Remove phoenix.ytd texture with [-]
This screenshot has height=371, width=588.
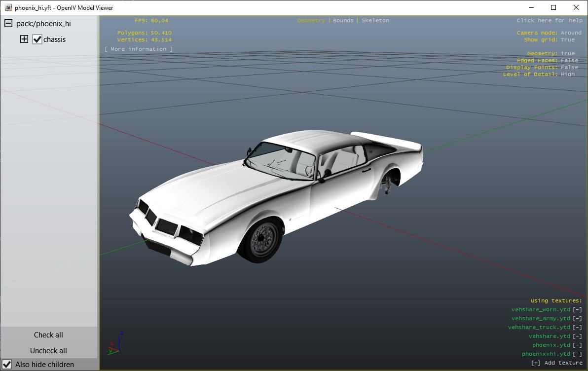click(x=577, y=345)
